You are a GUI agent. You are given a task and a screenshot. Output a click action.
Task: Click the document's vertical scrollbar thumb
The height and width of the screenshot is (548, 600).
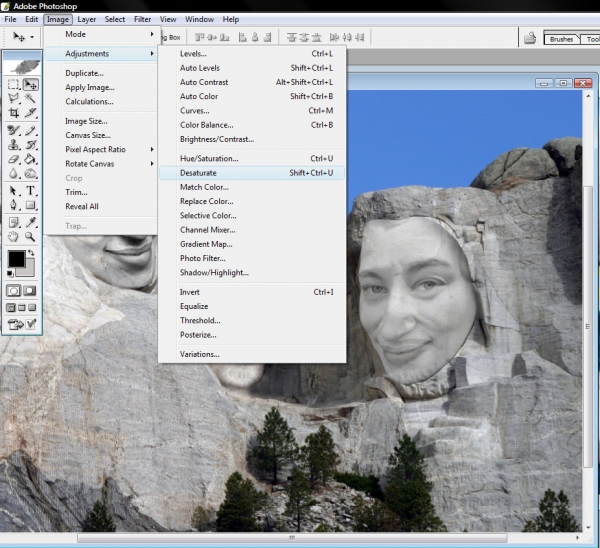[x=588, y=326]
